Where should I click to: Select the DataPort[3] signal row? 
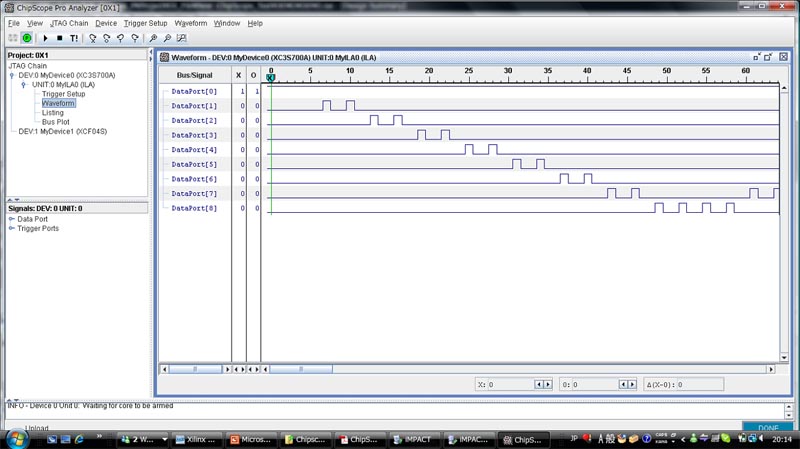[194, 135]
